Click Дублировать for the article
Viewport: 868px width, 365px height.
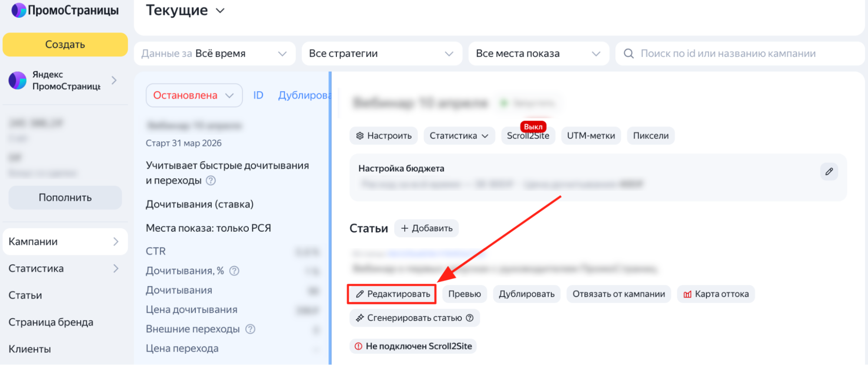[527, 294]
